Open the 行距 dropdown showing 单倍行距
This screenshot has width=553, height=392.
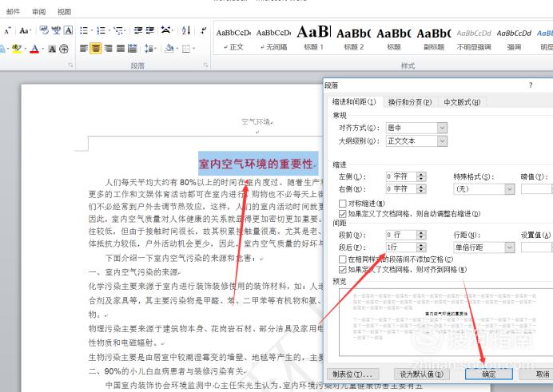509,247
